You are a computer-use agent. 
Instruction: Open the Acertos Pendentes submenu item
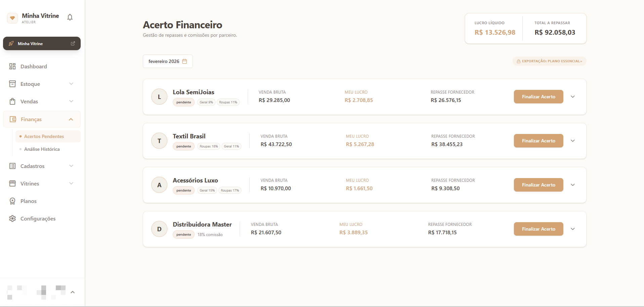[x=44, y=136]
